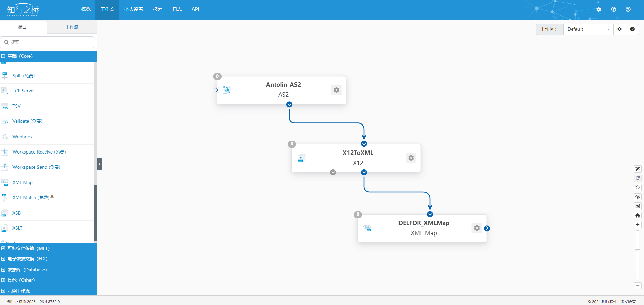Click the undo icon in canvas toolbar
The height and width of the screenshot is (305, 644).
point(638,188)
